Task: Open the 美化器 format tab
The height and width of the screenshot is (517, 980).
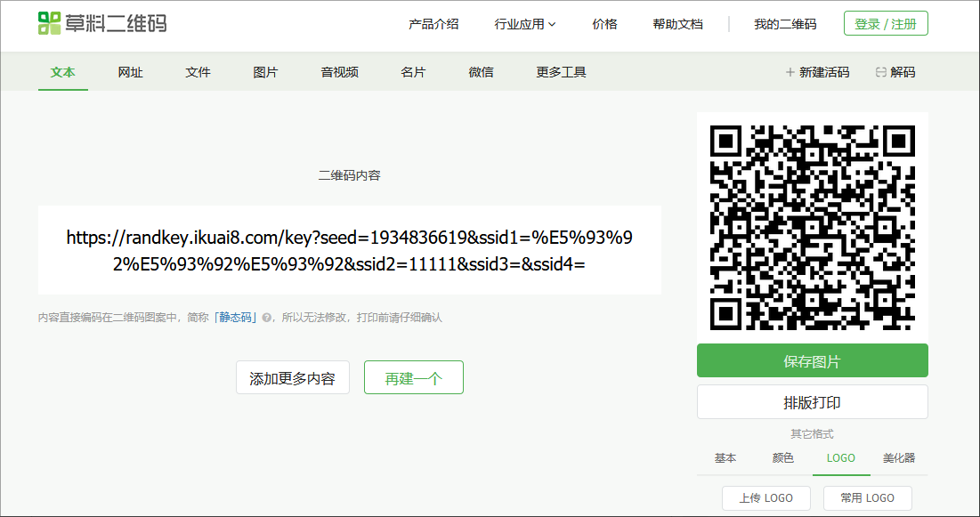Action: 899,458
